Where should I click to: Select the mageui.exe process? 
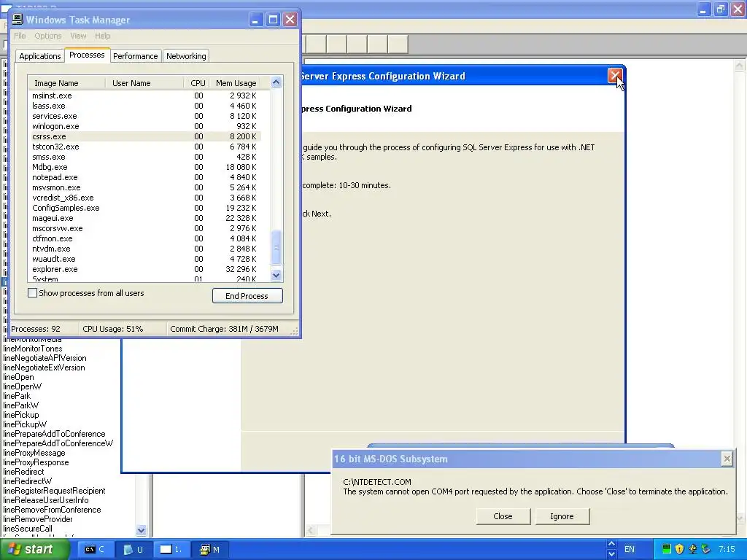[144, 218]
